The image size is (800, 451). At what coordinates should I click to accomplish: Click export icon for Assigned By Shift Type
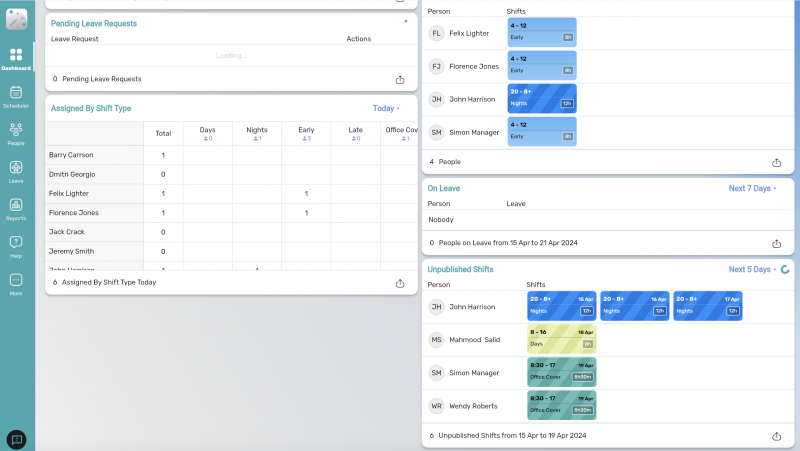401,282
